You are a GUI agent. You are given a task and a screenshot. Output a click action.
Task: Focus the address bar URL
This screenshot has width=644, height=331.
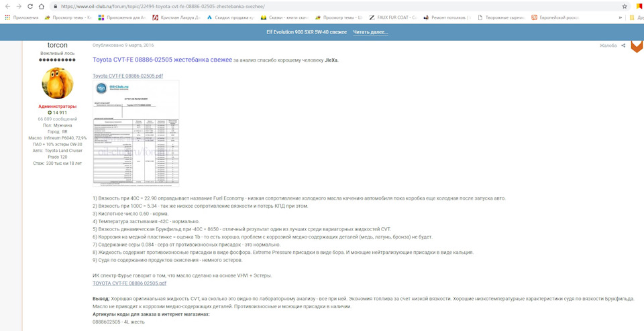click(x=162, y=7)
